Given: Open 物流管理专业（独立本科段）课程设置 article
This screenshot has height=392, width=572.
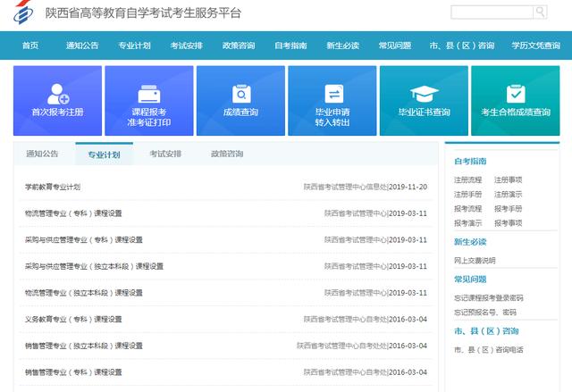Looking at the screenshot, I should point(83,293).
